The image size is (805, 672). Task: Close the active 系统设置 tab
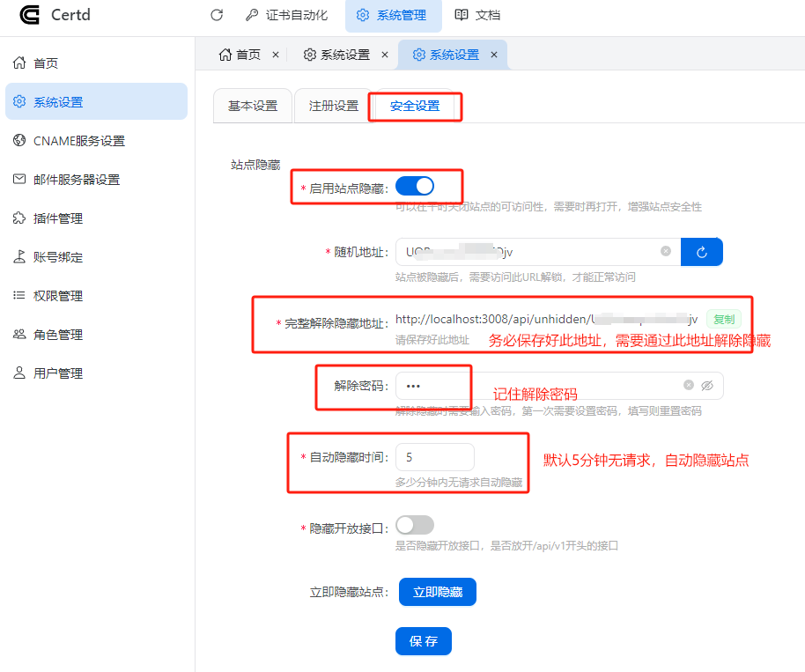(494, 55)
